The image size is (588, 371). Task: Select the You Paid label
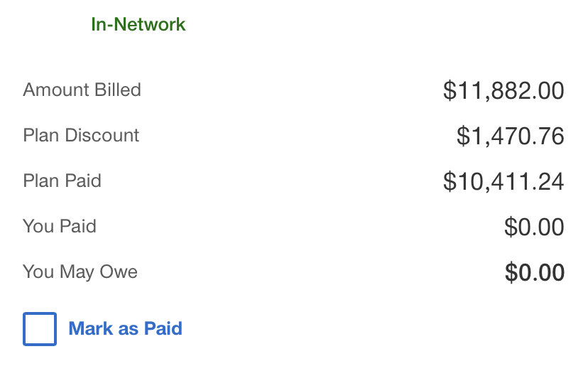click(x=60, y=227)
